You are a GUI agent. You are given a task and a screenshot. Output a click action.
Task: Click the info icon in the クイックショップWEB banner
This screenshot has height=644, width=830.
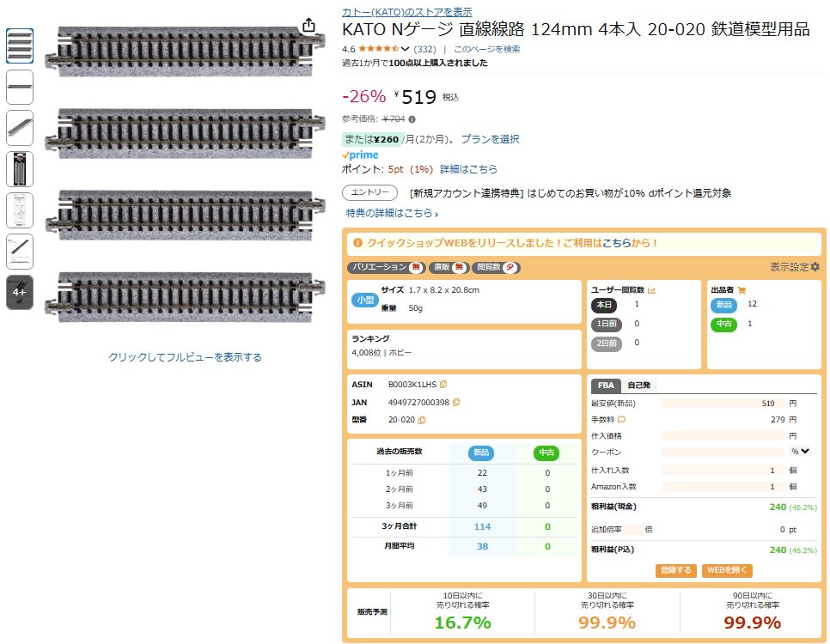[357, 243]
